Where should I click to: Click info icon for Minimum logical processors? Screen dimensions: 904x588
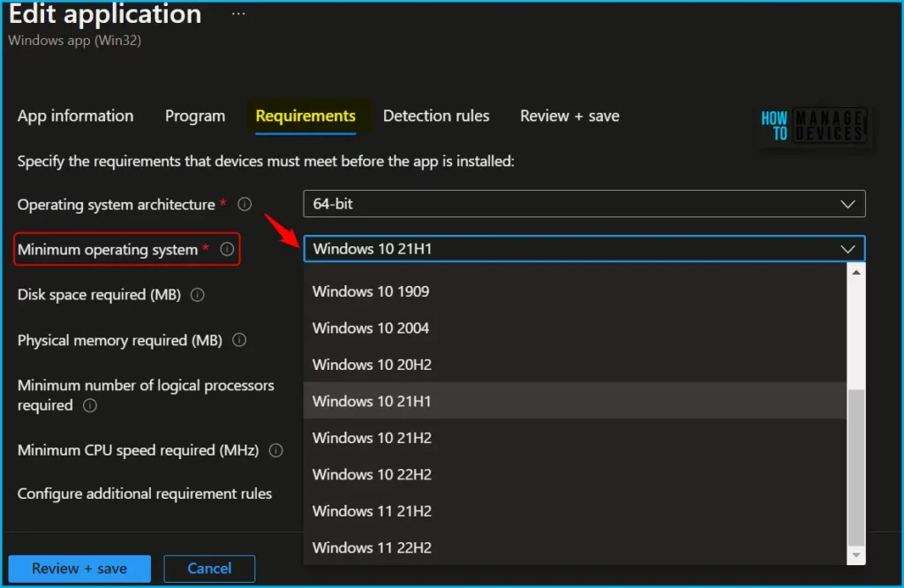(89, 406)
